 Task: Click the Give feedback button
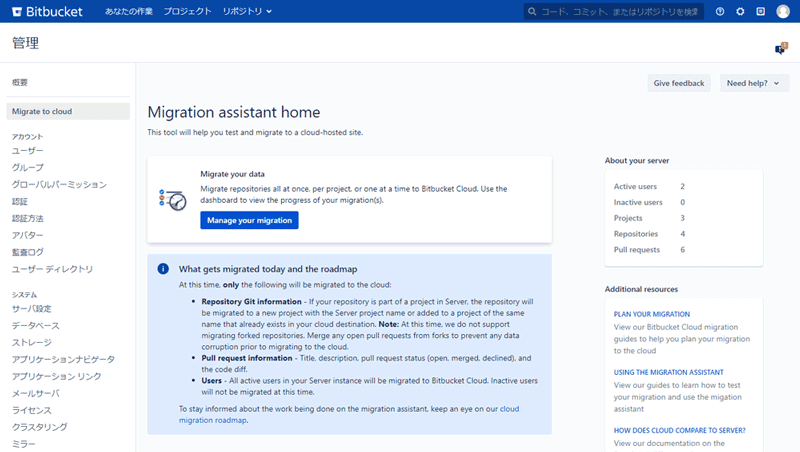tap(679, 83)
